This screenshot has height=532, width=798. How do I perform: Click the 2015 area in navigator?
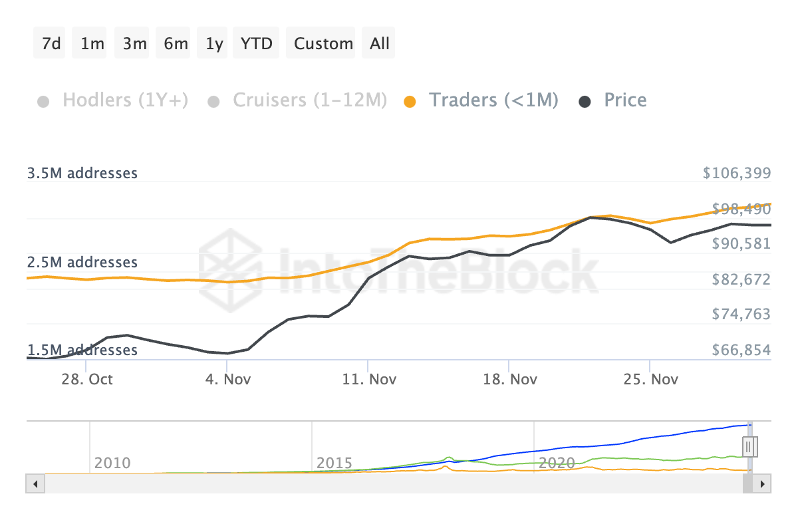(x=334, y=462)
